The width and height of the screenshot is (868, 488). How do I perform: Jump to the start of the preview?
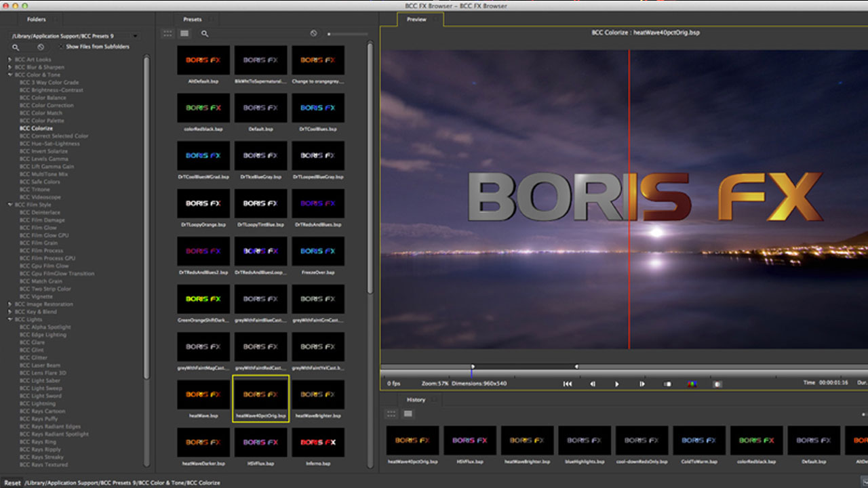tap(568, 384)
